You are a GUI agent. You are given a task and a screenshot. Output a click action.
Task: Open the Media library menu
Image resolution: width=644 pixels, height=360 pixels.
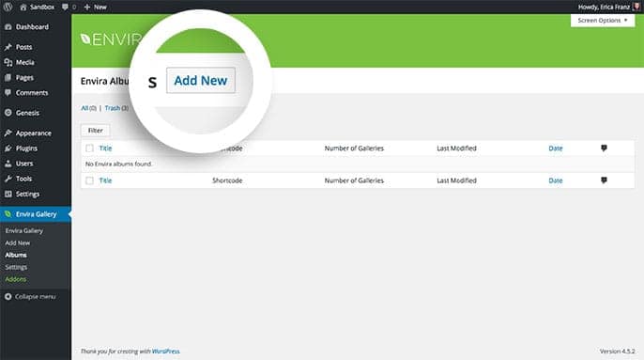click(25, 62)
